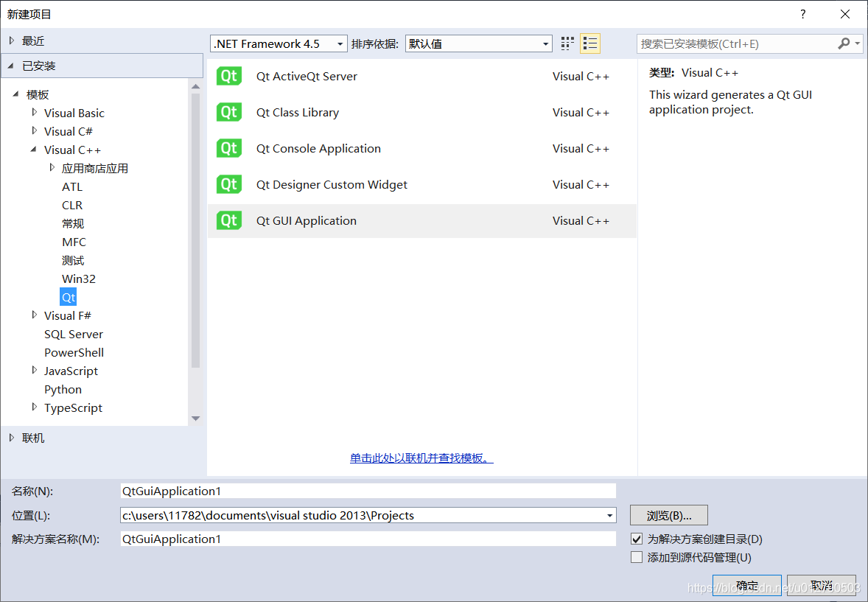Screen dimensions: 868x602
Task: Click the tree scrollbar up arrow
Action: (195, 86)
